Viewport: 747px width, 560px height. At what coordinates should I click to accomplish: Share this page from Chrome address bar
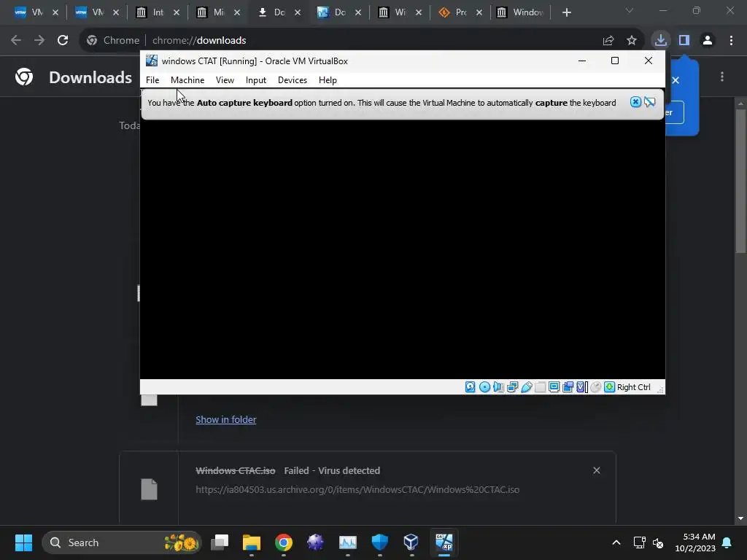point(608,41)
